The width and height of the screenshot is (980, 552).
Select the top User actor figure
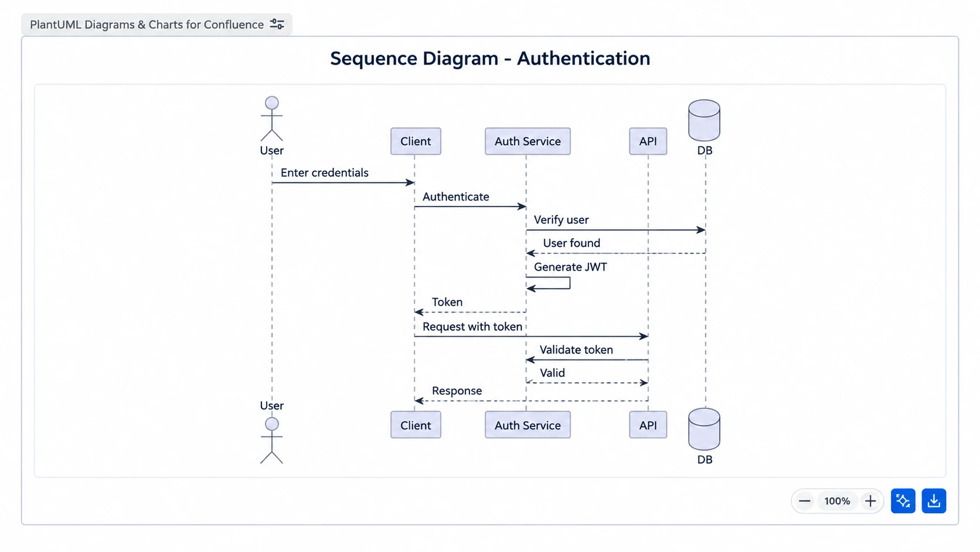(x=271, y=119)
